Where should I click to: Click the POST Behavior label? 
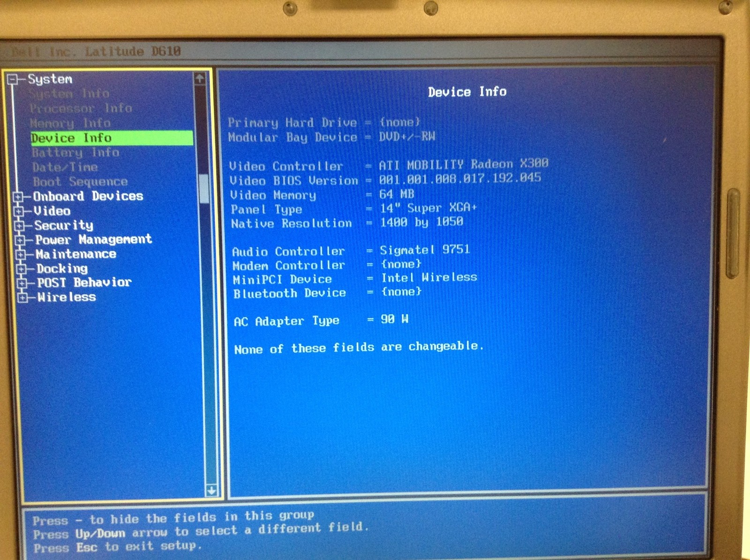tap(84, 283)
